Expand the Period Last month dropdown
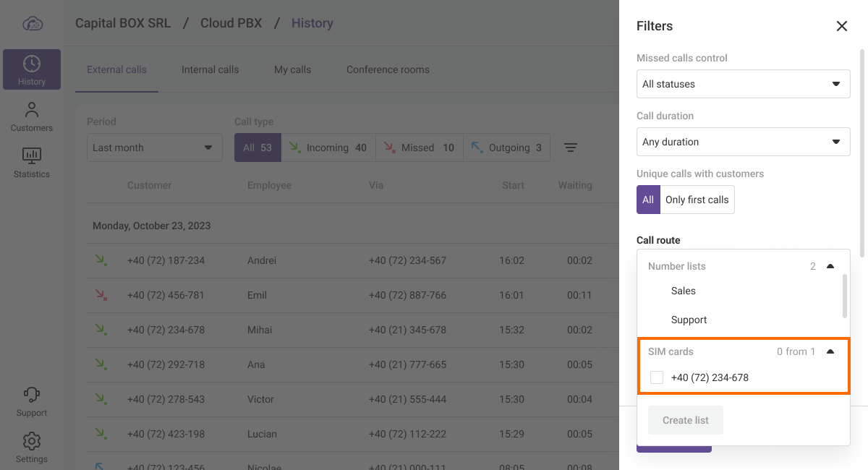The image size is (868, 470). [x=154, y=148]
